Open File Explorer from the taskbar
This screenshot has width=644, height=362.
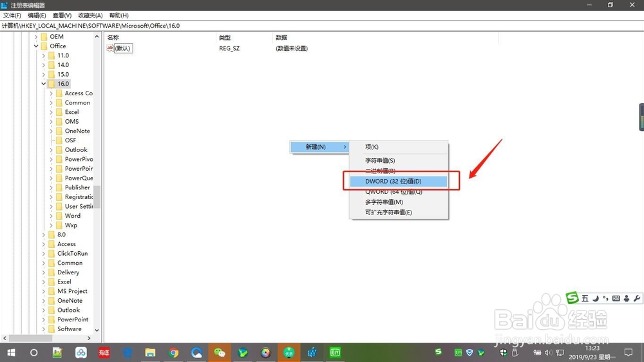tap(150, 352)
